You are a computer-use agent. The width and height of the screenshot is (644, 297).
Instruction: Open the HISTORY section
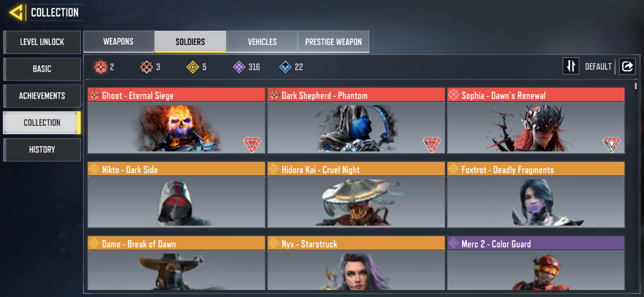click(42, 150)
